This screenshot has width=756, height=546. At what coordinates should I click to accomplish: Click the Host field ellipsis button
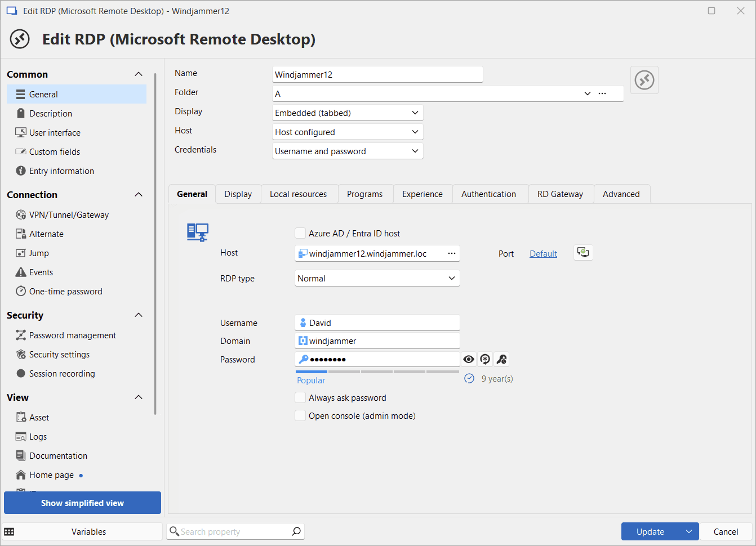tap(452, 254)
